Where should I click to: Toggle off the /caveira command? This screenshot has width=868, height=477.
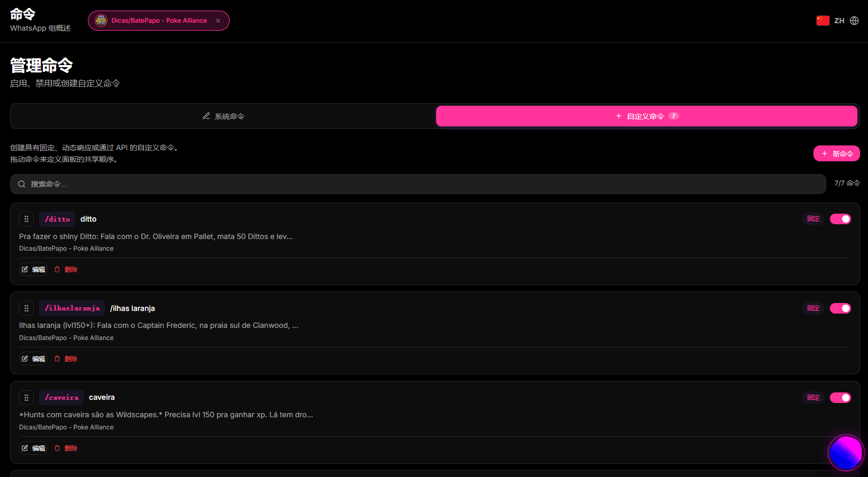click(840, 398)
